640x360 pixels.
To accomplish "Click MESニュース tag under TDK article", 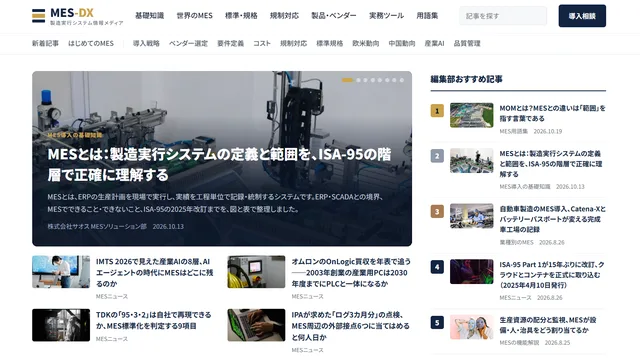I will pyautogui.click(x=112, y=339).
